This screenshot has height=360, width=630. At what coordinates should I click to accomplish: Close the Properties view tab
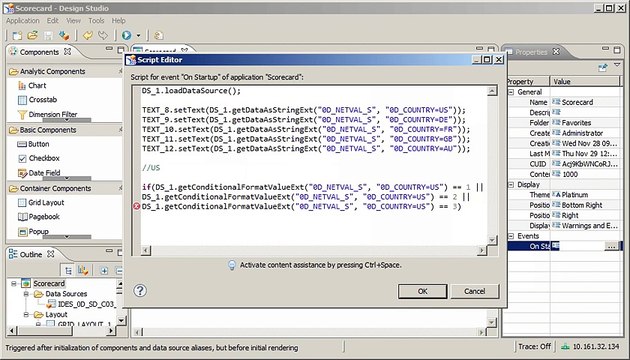point(556,51)
